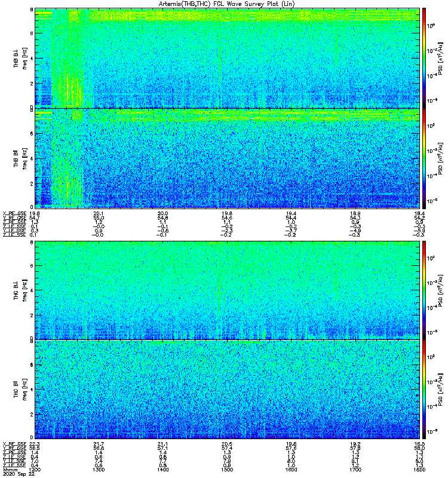Click the PSD [nT²/Hz] label of the bottom color bar
The height and width of the screenshot is (478, 448).
pos(441,390)
